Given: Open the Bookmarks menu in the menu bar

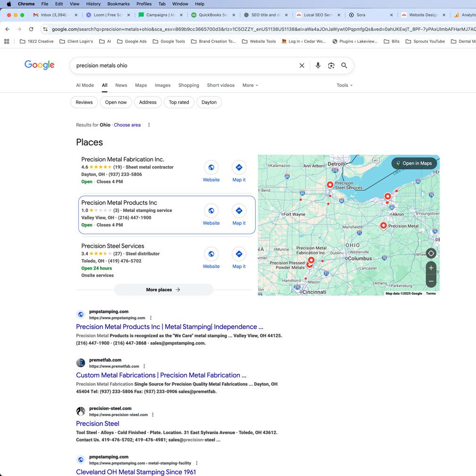Looking at the screenshot, I should 119,4.
